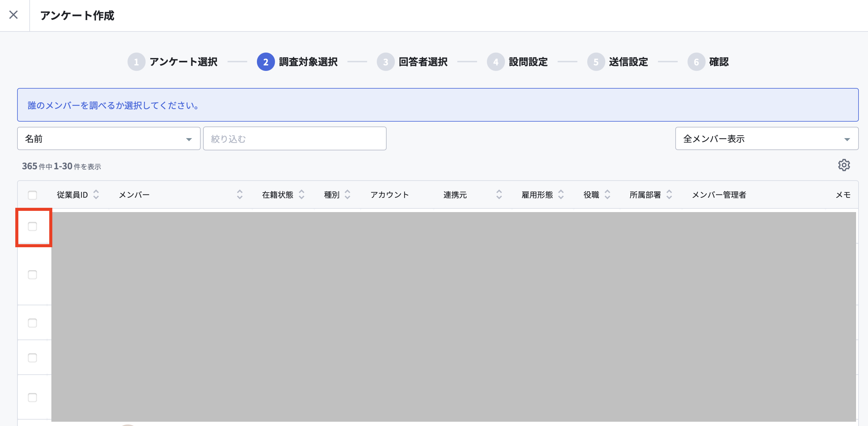Click the メンバー管理者 column header
Image resolution: width=868 pixels, height=426 pixels.
tap(719, 195)
